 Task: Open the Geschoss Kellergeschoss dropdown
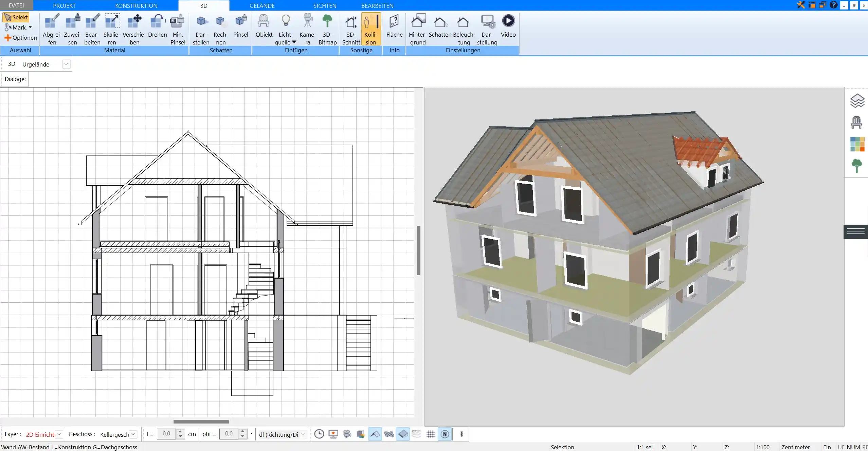pos(133,434)
